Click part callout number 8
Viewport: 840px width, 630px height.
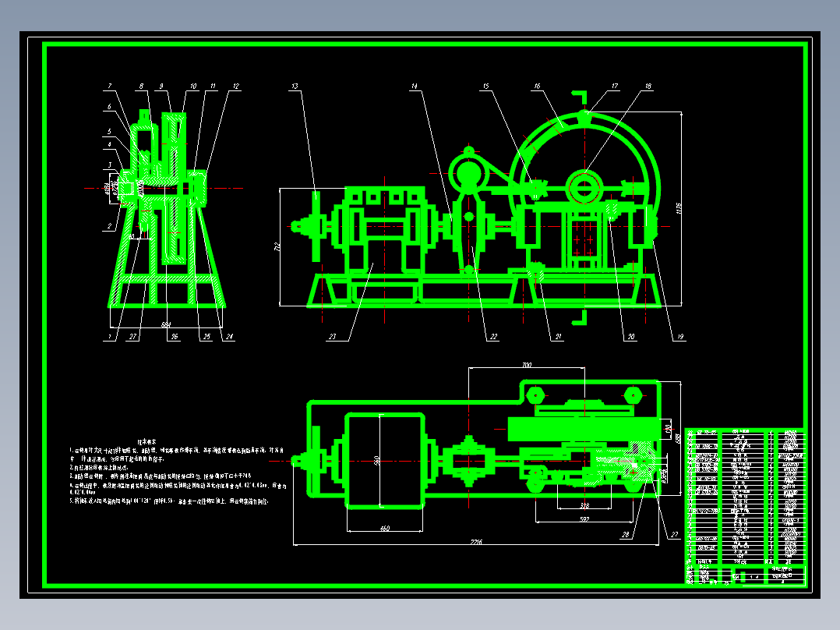tap(142, 86)
